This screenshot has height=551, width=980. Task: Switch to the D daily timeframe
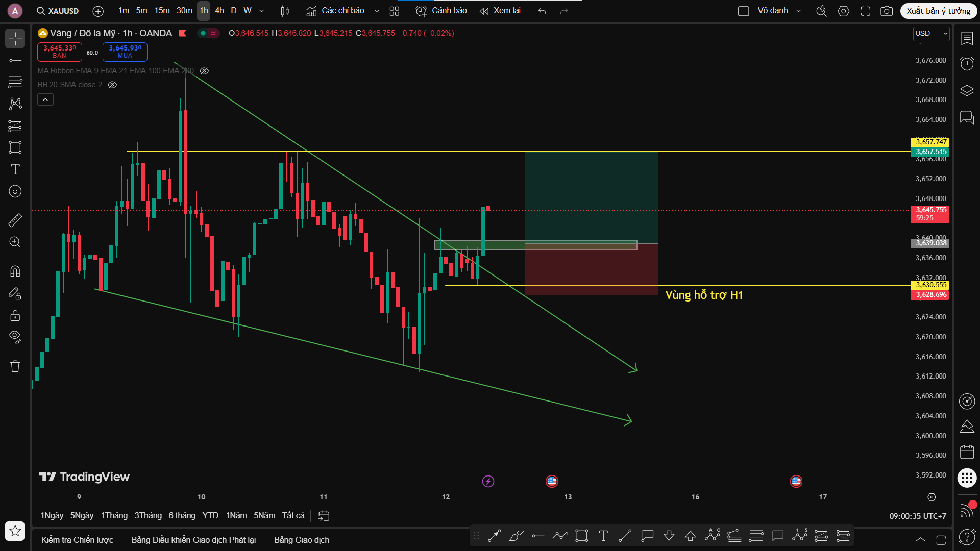click(x=234, y=11)
